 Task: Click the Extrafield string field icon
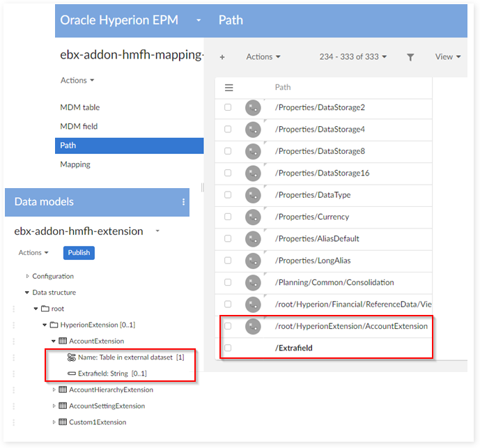click(x=72, y=373)
